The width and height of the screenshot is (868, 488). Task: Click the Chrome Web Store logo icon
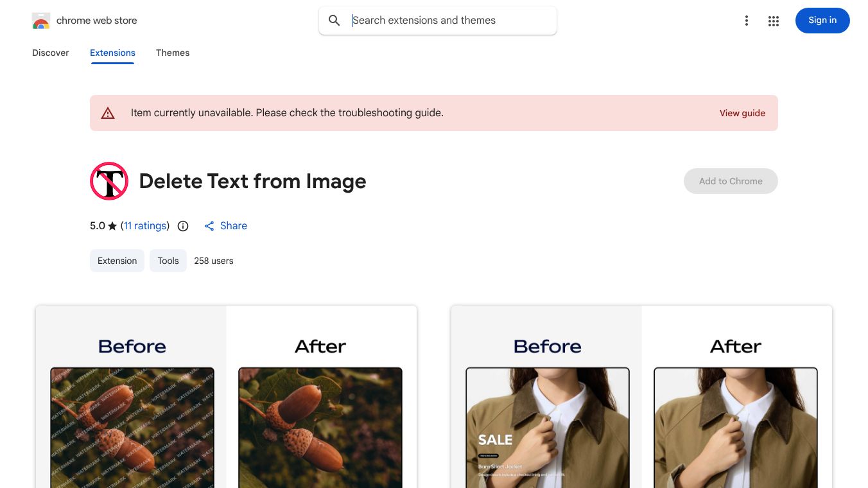tap(41, 21)
